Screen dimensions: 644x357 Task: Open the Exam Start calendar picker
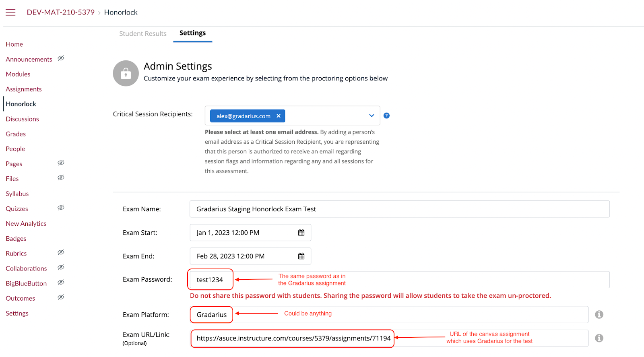pos(301,233)
